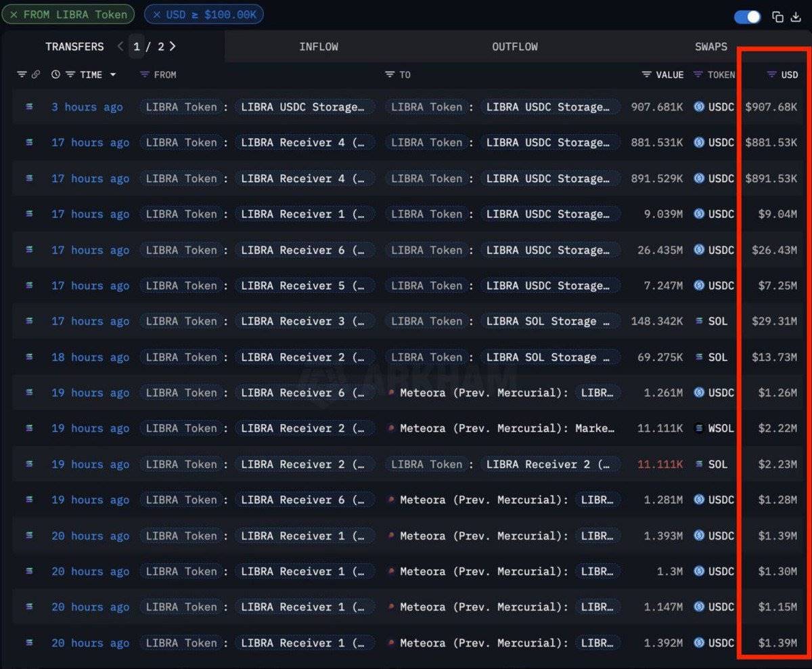812x669 pixels.
Task: Switch to the INFLOW tab
Action: click(318, 47)
